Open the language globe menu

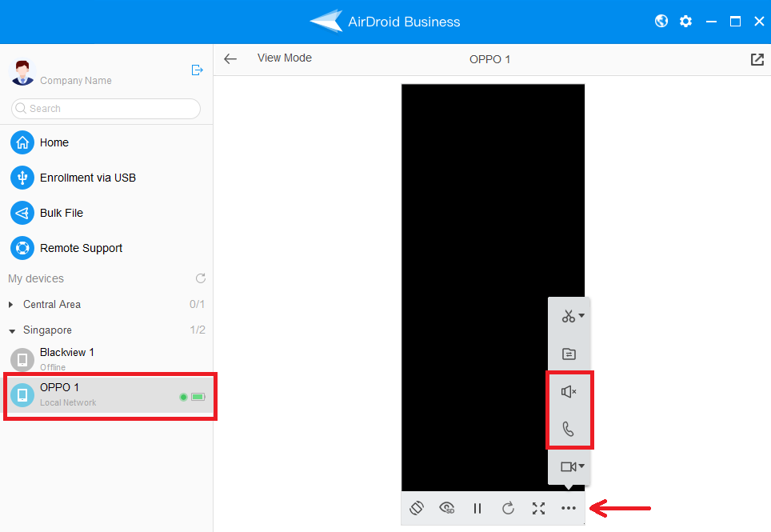(x=661, y=21)
